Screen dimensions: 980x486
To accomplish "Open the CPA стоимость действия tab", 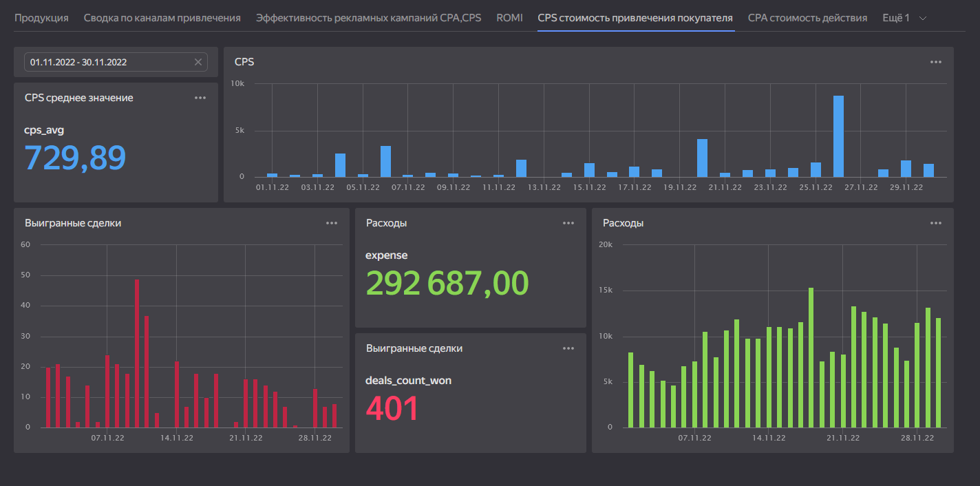I will pos(807,18).
